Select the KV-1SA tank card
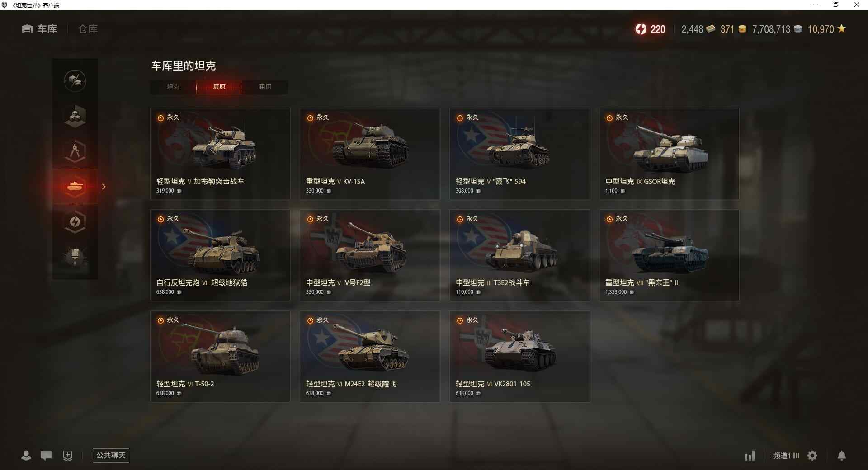 coord(370,154)
